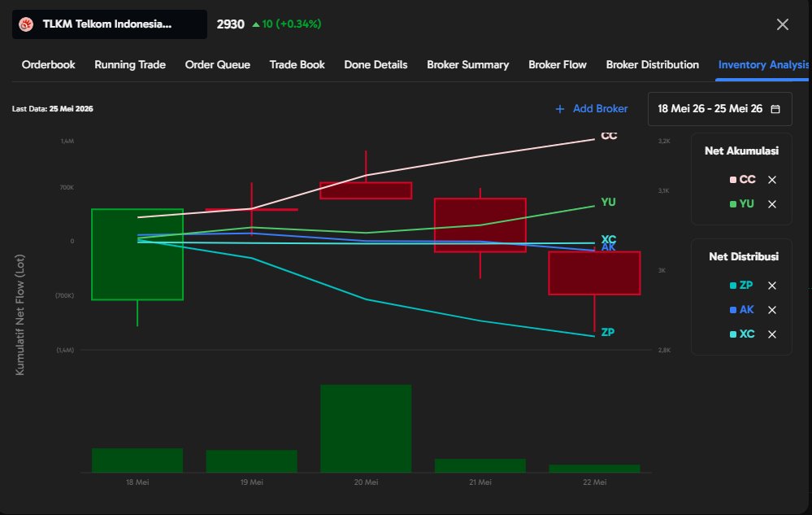Screen dimensions: 812x515
Task: Click the 19 Mei volume bar
Action: pos(252,461)
